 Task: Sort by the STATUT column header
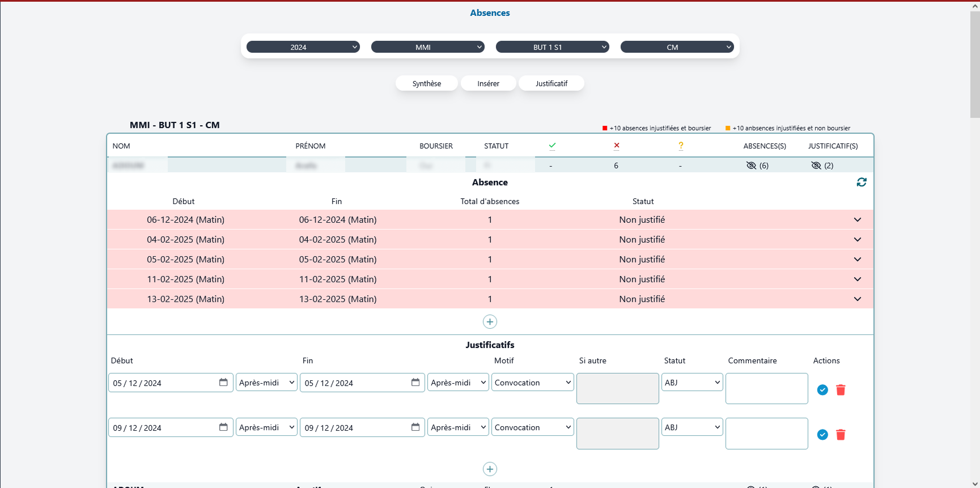click(497, 146)
